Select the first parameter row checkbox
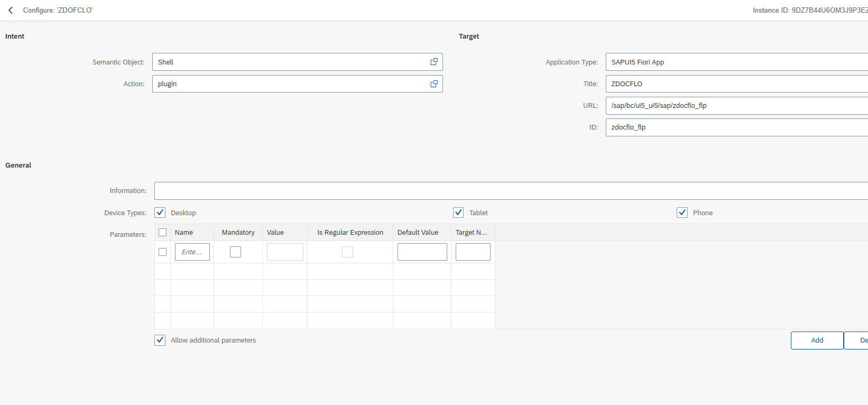This screenshot has width=868, height=405. (x=162, y=252)
